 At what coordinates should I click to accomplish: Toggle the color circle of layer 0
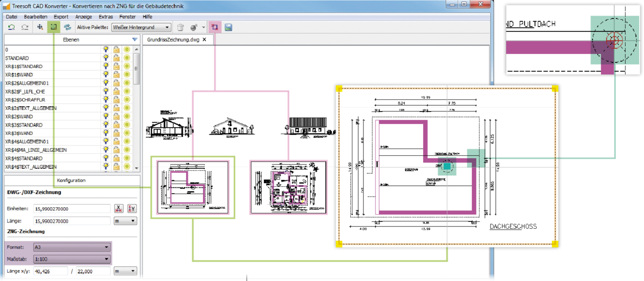127,50
